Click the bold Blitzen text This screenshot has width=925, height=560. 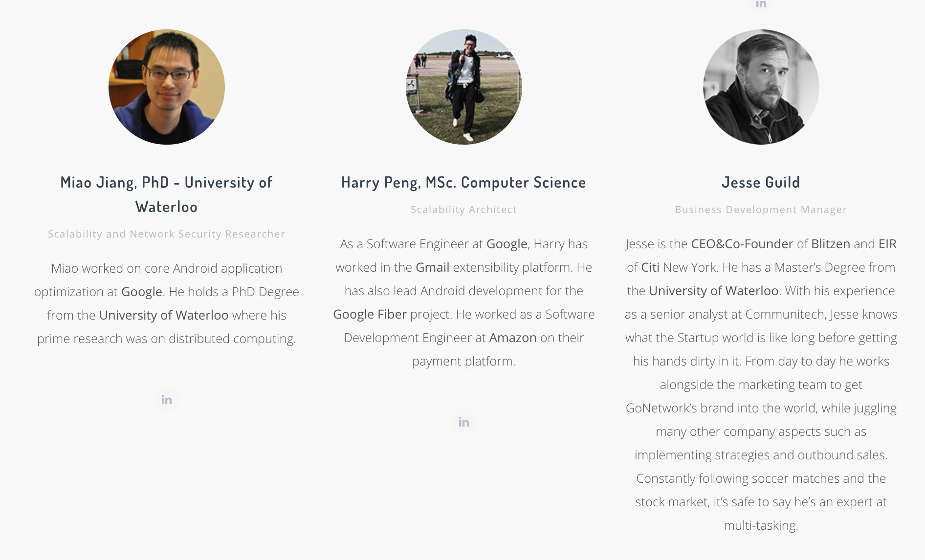click(x=831, y=244)
